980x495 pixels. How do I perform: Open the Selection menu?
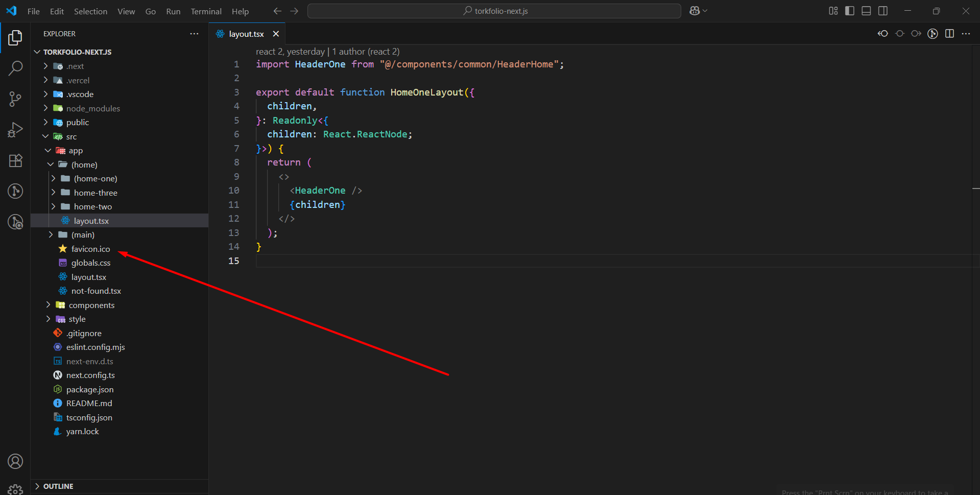[90, 11]
